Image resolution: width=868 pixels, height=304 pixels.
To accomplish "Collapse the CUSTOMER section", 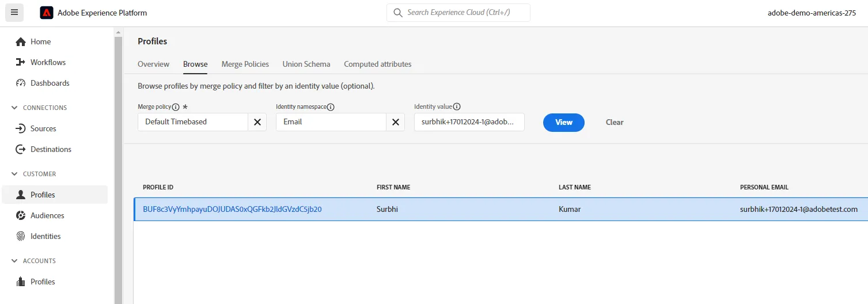I will tap(15, 174).
